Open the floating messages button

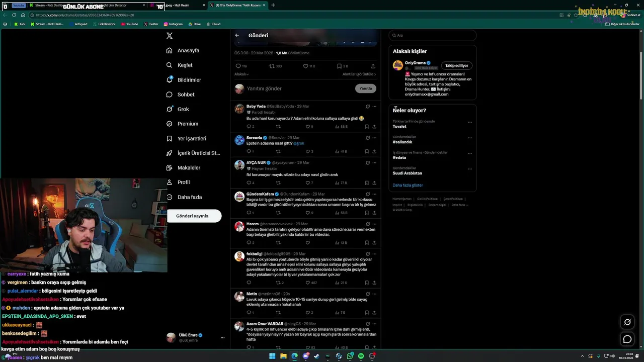[x=627, y=339]
